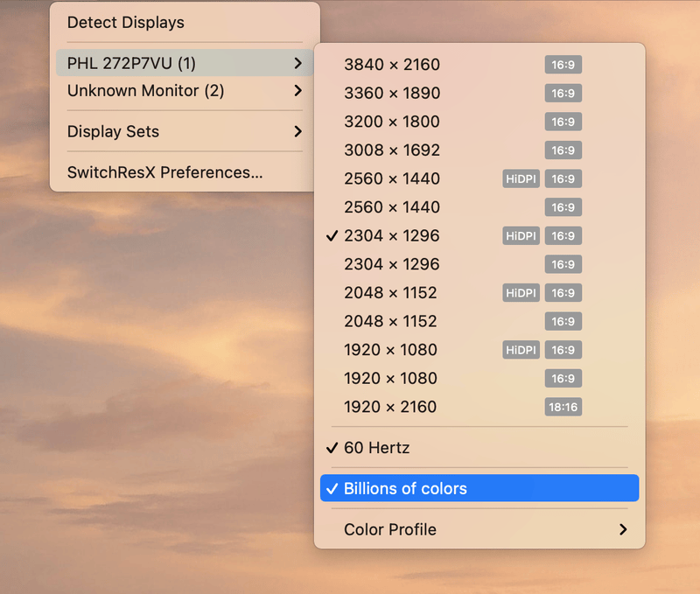Viewport: 700px width, 594px height.
Task: Click the 16:9 badge beside 3360 × 1890
Action: (563, 94)
